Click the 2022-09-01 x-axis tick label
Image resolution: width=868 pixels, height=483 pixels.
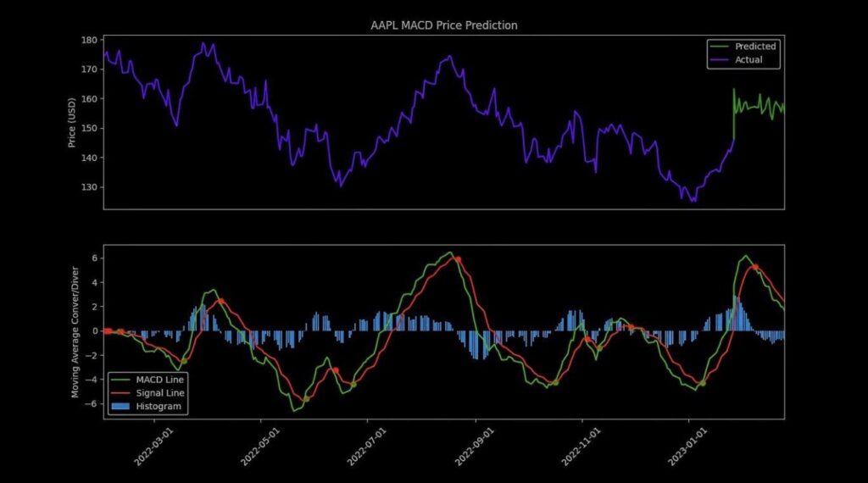coord(475,447)
